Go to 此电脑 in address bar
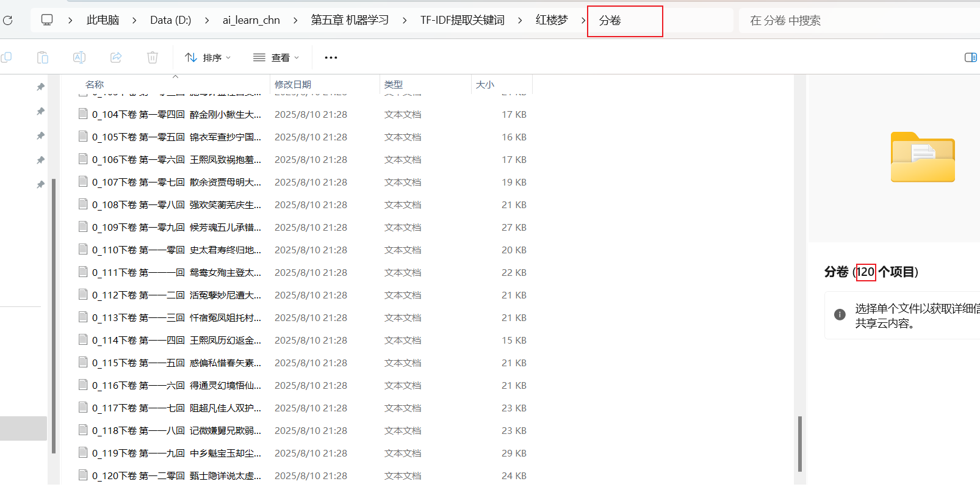This screenshot has width=980, height=495. [103, 20]
